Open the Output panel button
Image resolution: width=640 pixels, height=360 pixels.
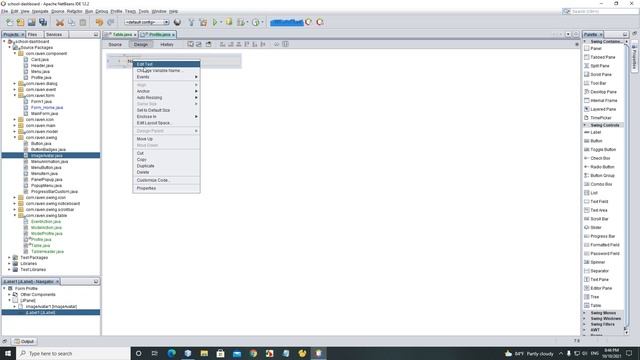click(x=24, y=341)
